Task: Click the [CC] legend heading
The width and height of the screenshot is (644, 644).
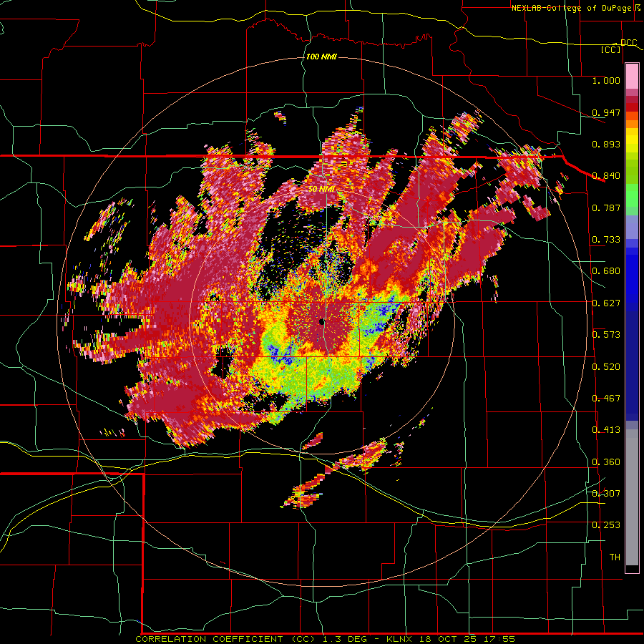Action: 611,49
